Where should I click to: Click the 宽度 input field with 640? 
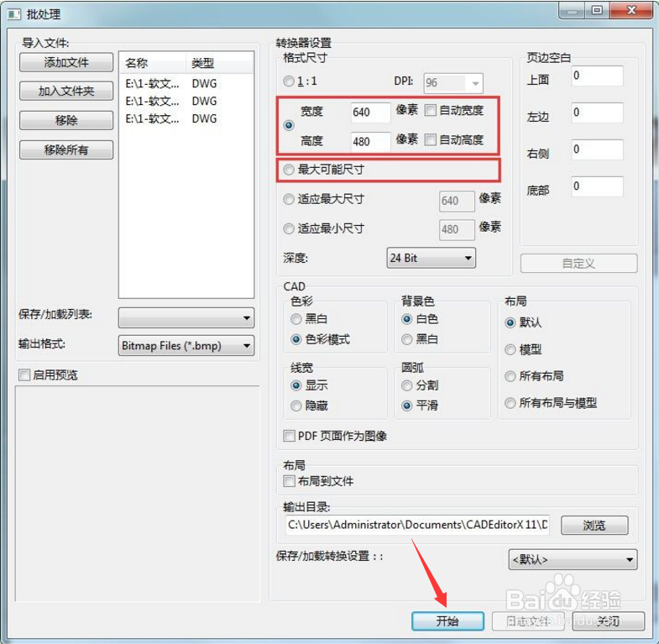coord(371,113)
